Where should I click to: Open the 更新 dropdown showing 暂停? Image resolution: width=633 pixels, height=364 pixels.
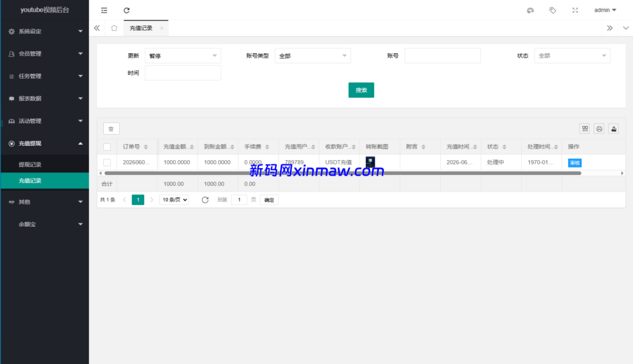point(183,56)
